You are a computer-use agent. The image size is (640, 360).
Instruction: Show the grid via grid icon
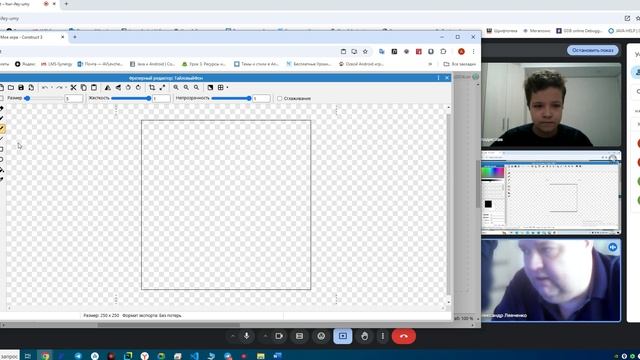click(220, 87)
